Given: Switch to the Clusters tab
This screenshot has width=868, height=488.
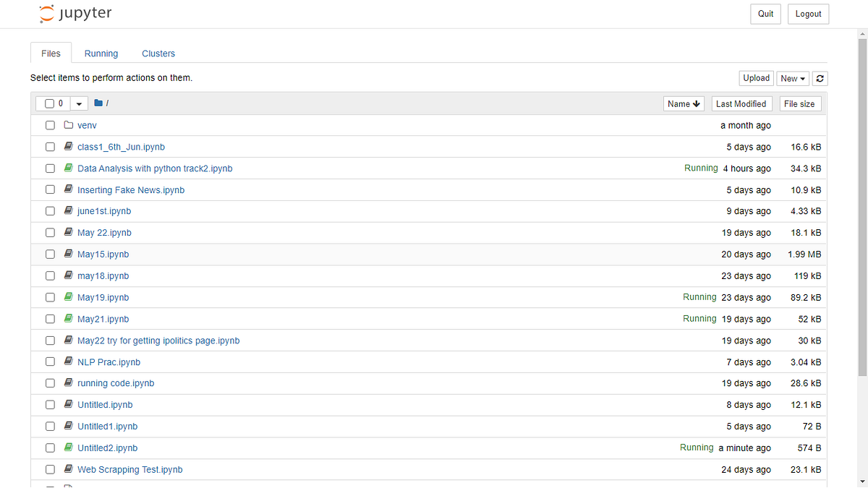Looking at the screenshot, I should click(x=158, y=53).
